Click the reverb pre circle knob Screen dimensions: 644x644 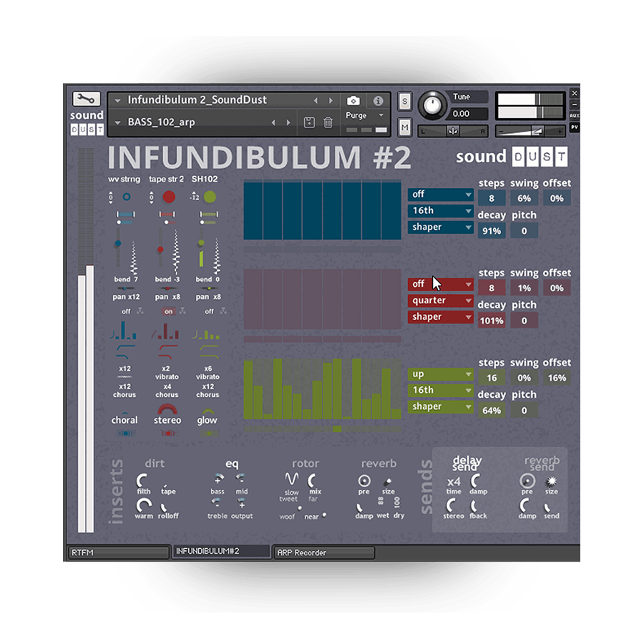[364, 481]
